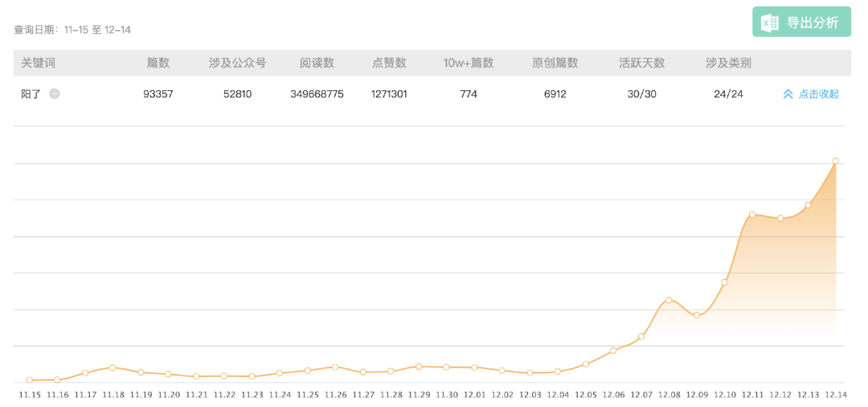Sort by the 阅读数 column header
Image resolution: width=868 pixels, height=407 pixels.
coord(317,63)
